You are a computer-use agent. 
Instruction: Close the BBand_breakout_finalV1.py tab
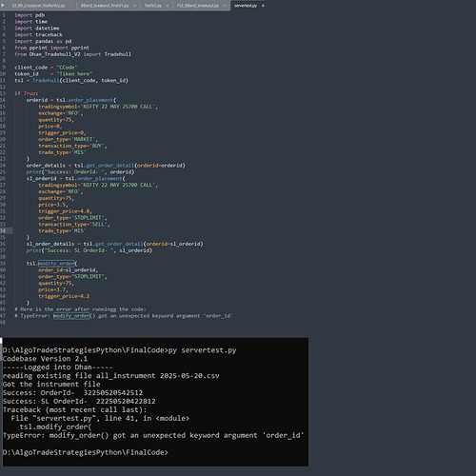tap(135, 6)
